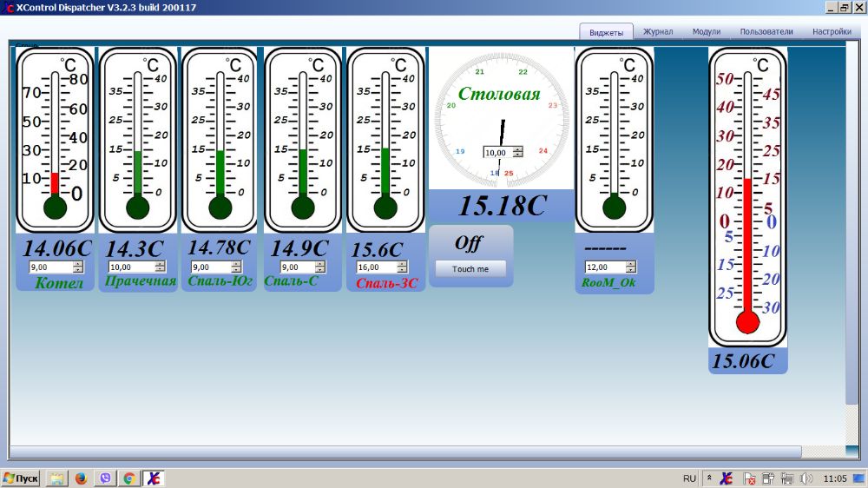Click the red Спаль-ЗС label
This screenshot has width=868, height=488.
tap(387, 283)
